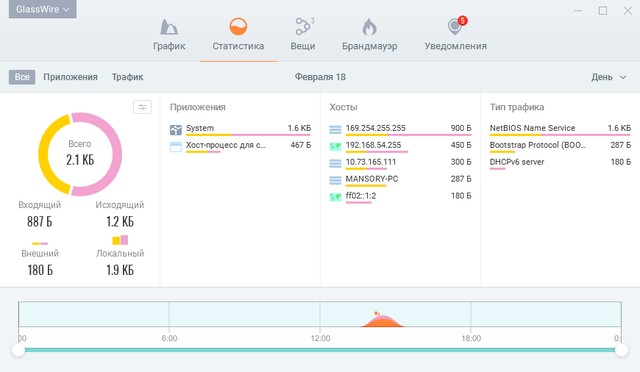Select NetBIOS Name Service traffic type
The image size is (640, 372).
point(560,129)
